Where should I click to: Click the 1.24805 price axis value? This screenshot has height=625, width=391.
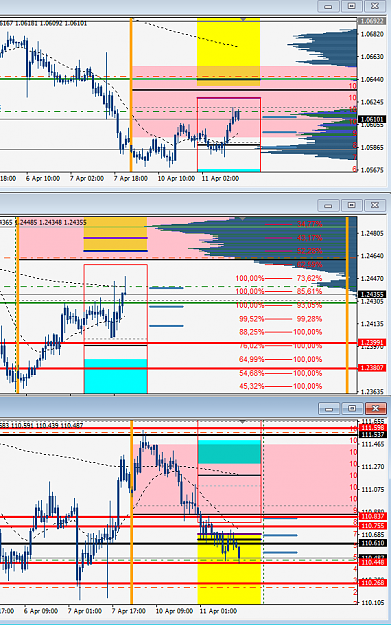click(372, 234)
